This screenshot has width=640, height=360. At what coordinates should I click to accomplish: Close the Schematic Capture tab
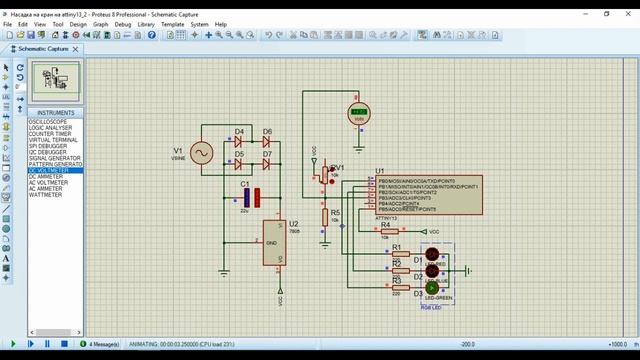[76, 49]
